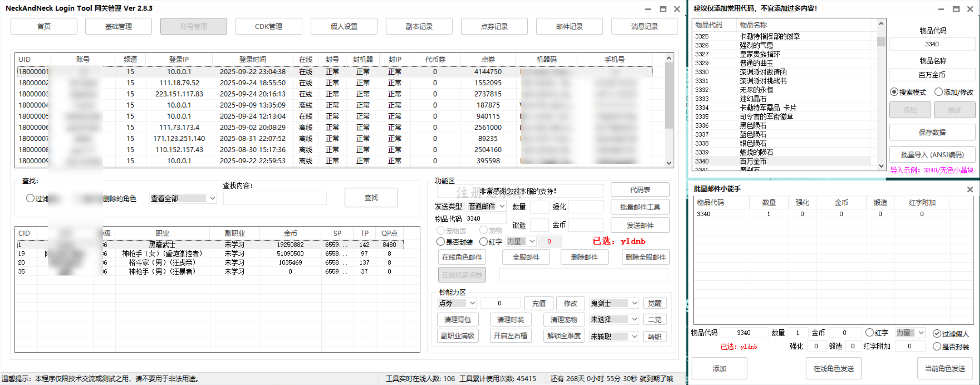Viewport: 980px width, 385px height.
Task: Click 清理时装 button
Action: coord(510,320)
